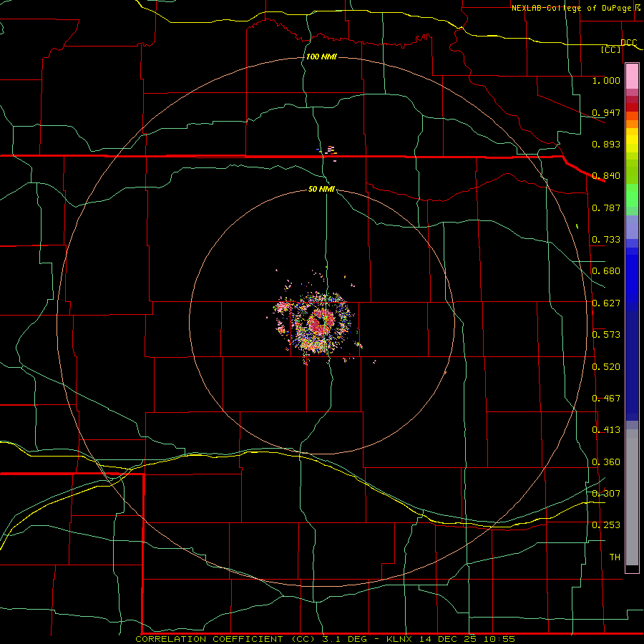Screen dimensions: 644x644
Task: Click the KLNX station identifier in the caption
Action: tap(401, 639)
